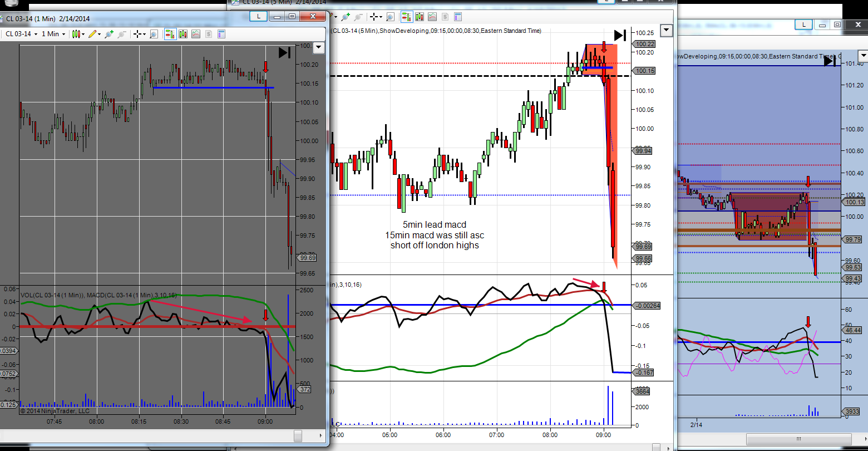Click '5min lead macd' annotation text

[435, 225]
